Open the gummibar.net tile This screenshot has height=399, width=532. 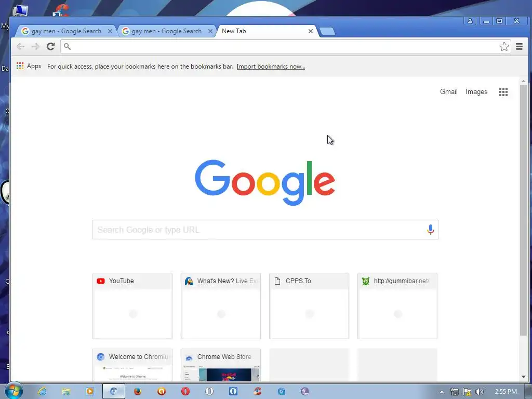(x=397, y=305)
